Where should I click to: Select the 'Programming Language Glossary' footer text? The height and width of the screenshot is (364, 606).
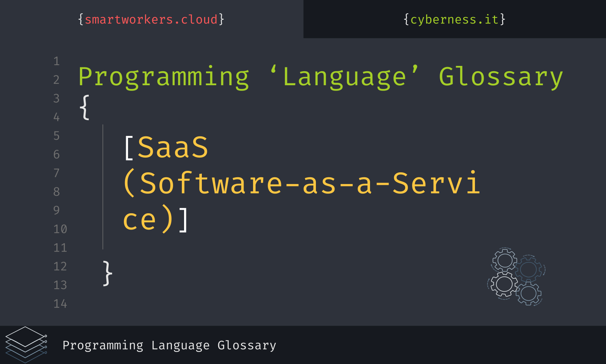click(169, 345)
